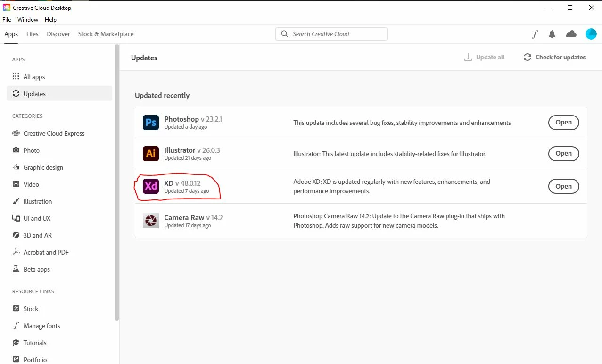Open the fonts icon in header
This screenshot has height=364, width=602.
[x=535, y=34]
